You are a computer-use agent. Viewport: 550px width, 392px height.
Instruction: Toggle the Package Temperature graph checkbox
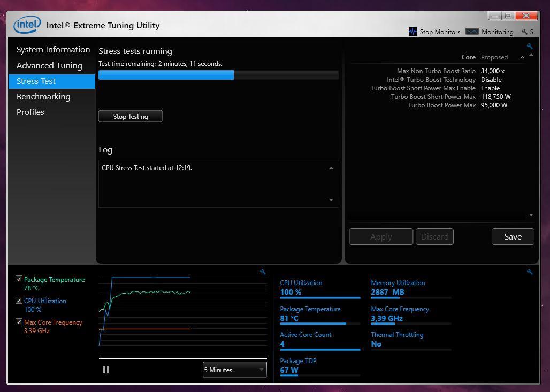[x=19, y=279]
